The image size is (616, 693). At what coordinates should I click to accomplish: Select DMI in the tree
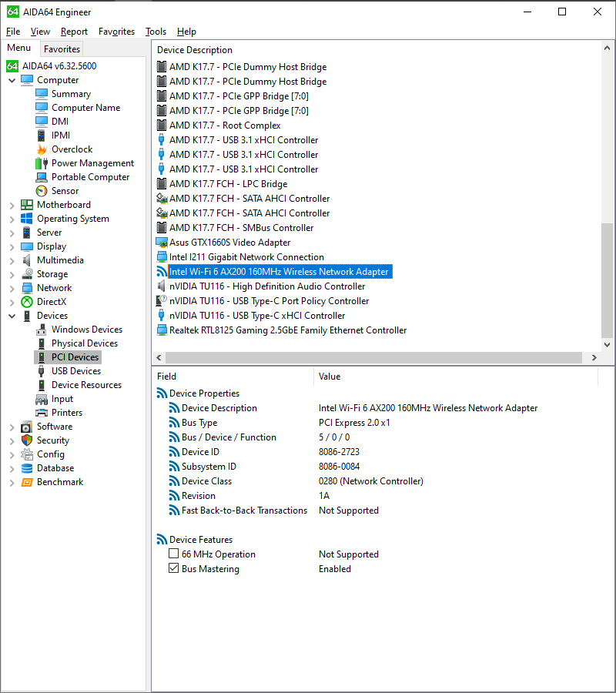[x=59, y=122]
